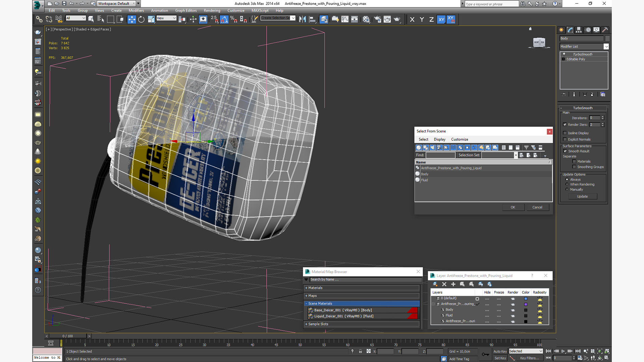Click the Find input field
Image resolution: width=644 pixels, height=362 pixels.
coord(440,155)
